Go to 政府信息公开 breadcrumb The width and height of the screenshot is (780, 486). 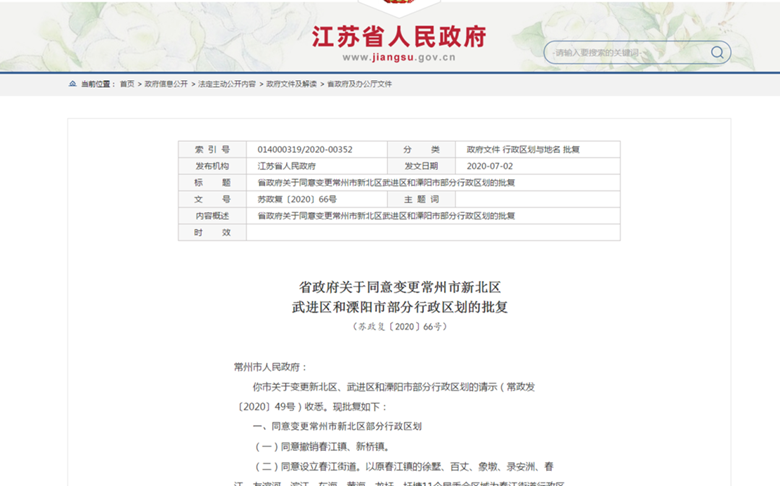click(166, 84)
